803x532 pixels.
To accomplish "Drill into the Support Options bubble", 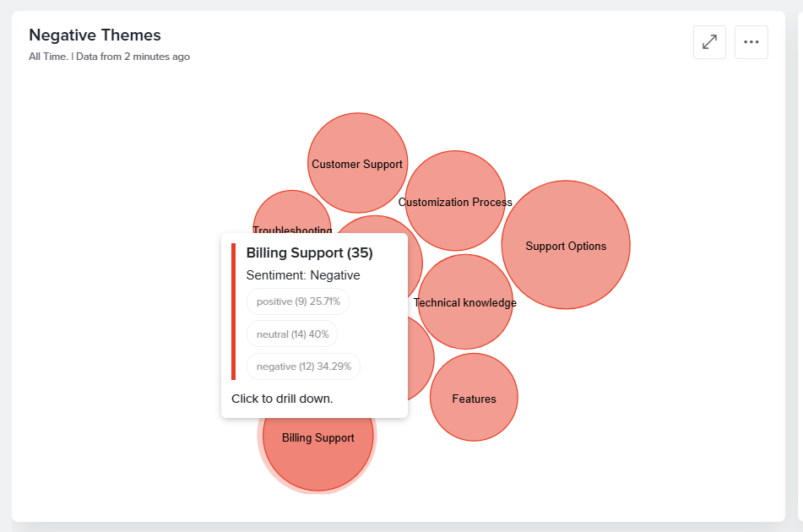I will click(566, 245).
